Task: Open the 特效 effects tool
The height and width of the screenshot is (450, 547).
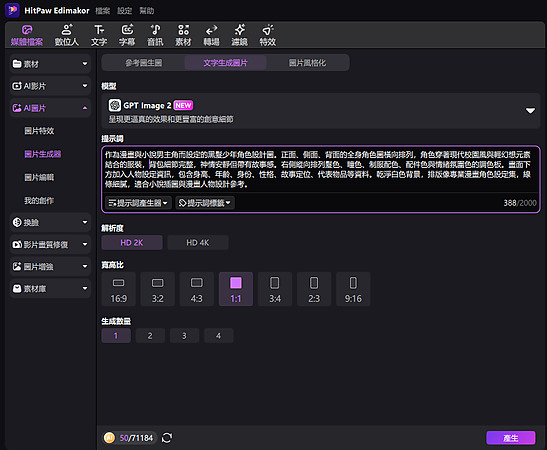Action: tap(268, 36)
